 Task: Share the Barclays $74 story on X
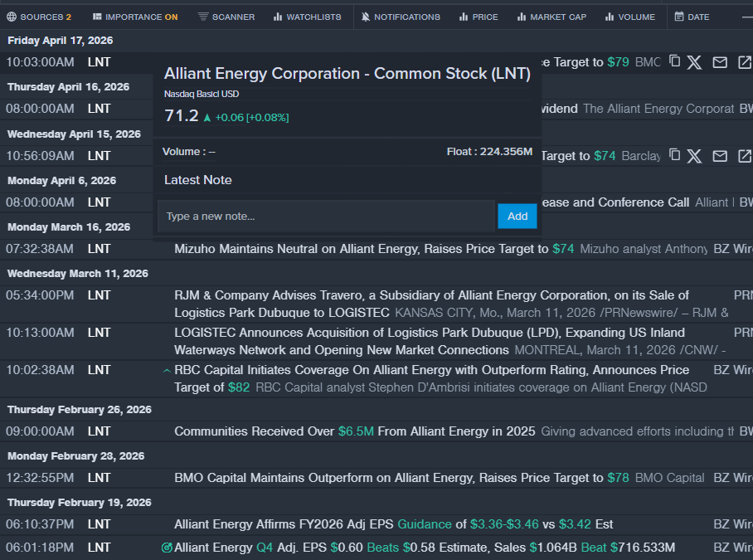[x=694, y=155]
